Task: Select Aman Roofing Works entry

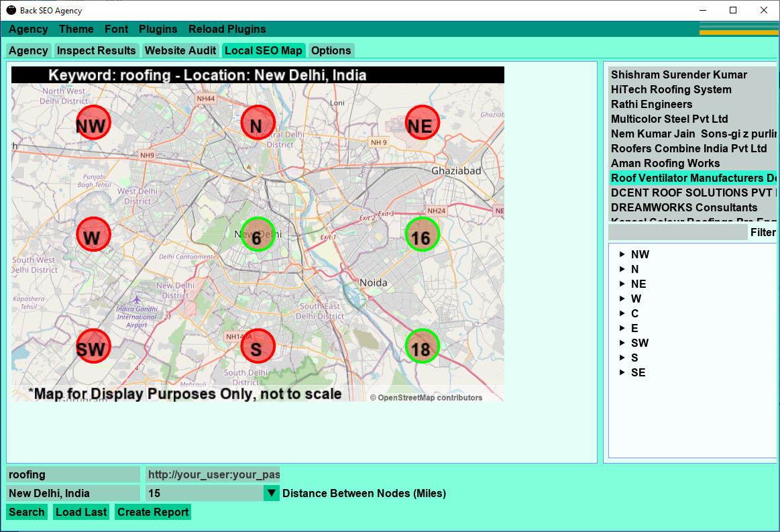Action: (692, 163)
